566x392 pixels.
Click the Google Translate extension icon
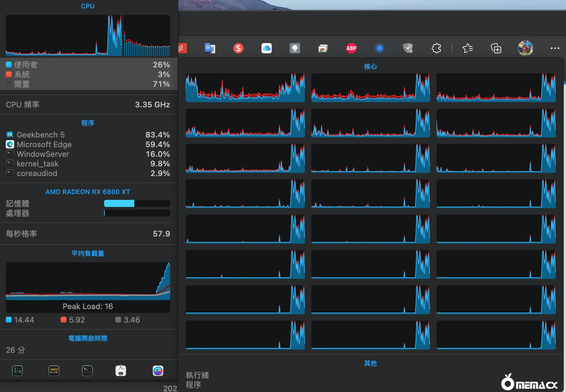(x=210, y=48)
